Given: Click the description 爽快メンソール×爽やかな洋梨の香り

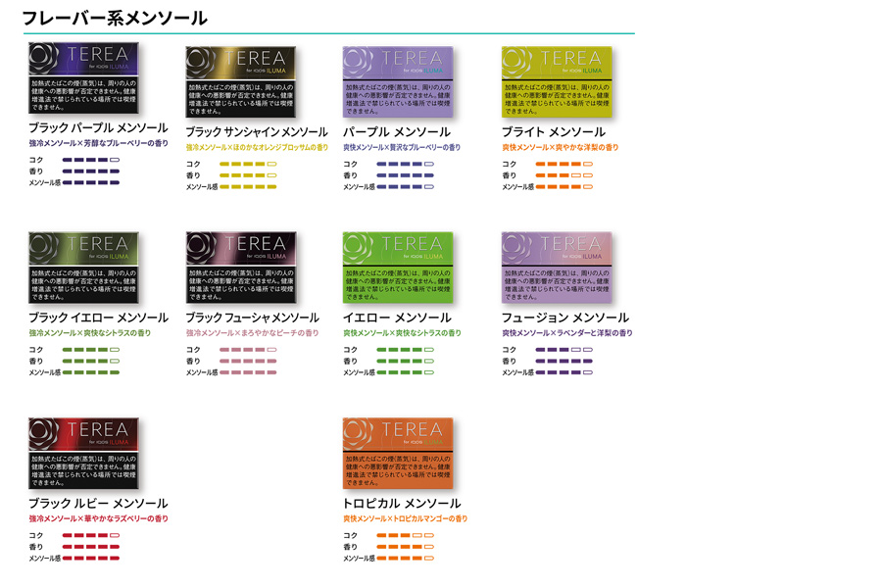Looking at the screenshot, I should (x=561, y=147).
